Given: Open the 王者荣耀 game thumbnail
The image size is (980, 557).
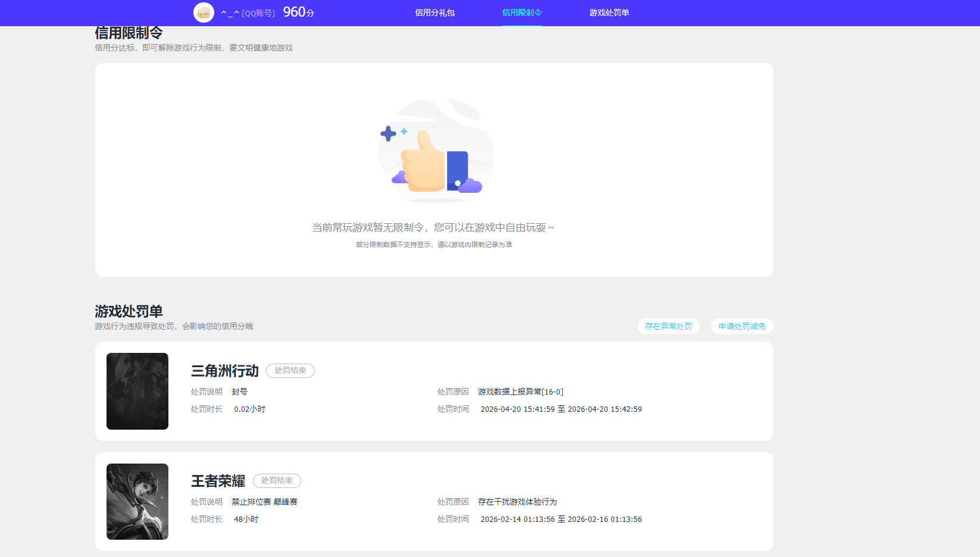Looking at the screenshot, I should click(137, 502).
